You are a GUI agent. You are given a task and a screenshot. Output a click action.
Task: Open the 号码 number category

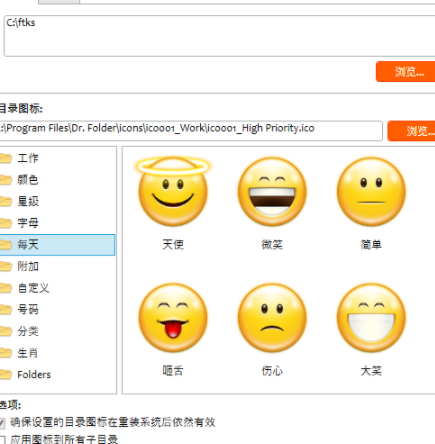pos(57,310)
